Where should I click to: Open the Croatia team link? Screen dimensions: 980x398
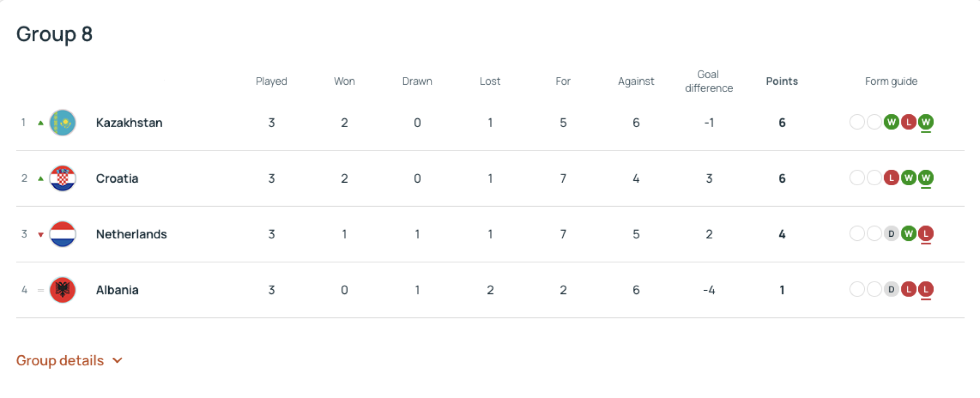pyautogui.click(x=117, y=179)
